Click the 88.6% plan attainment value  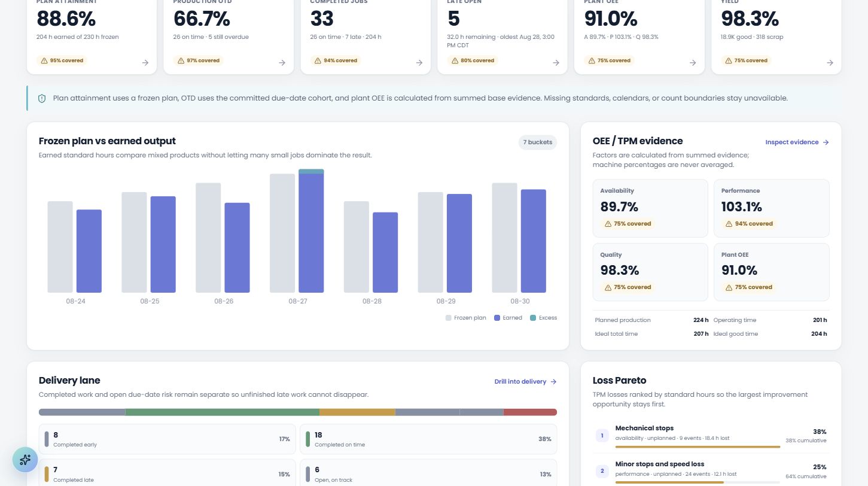[66, 19]
